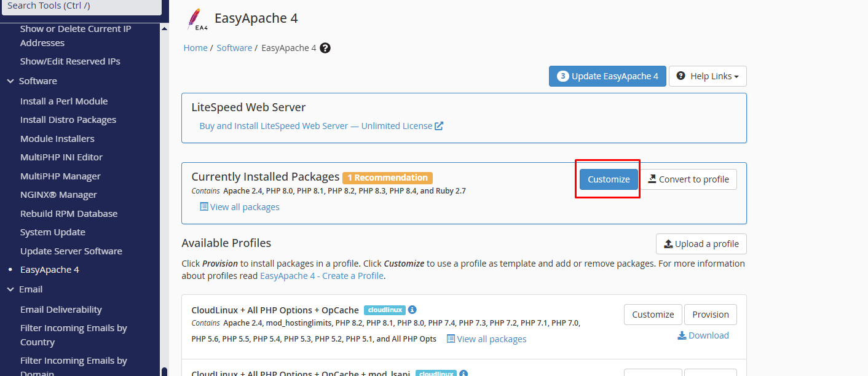Screen dimensions: 868x376
Task: Click View all packages in CloudLinux profile
Action: pyautogui.click(x=486, y=339)
